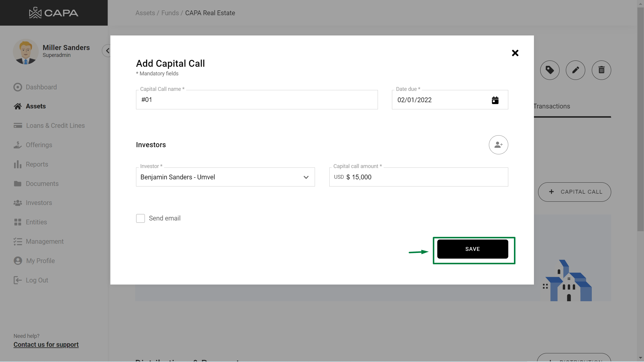This screenshot has width=644, height=362.
Task: Click the SAVE button
Action: [472, 249]
